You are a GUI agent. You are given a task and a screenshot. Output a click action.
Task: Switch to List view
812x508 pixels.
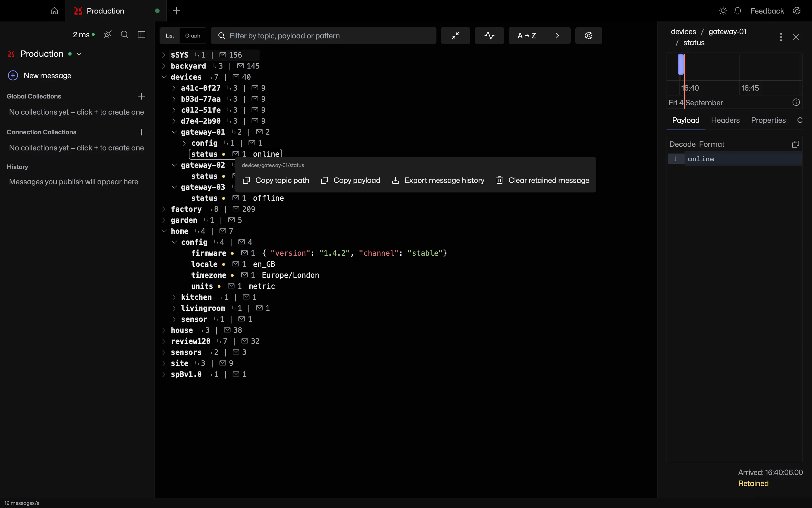tap(170, 36)
